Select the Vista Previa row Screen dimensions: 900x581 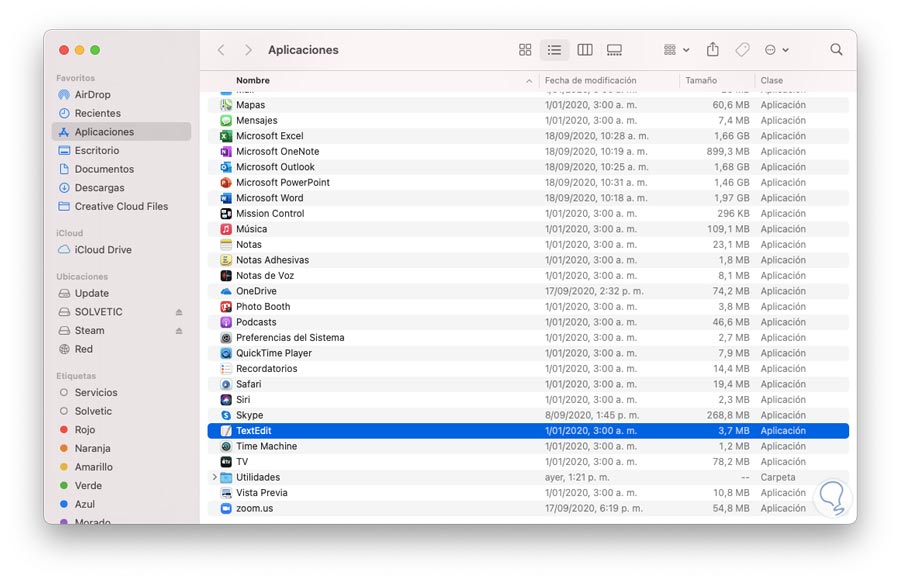(528, 493)
